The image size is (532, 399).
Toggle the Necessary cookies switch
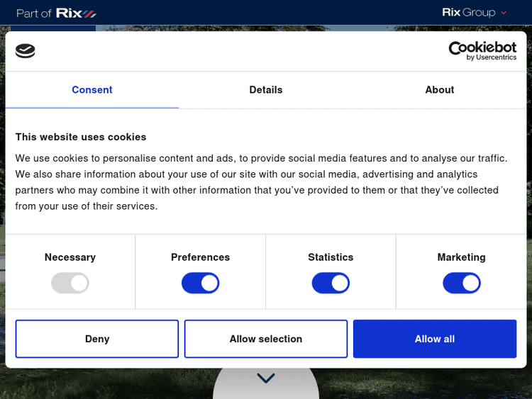[x=70, y=283]
